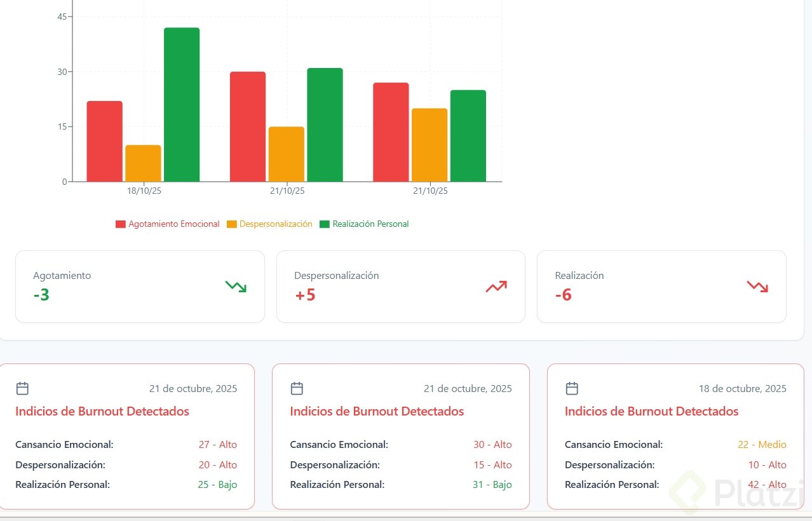The height and width of the screenshot is (521, 812).
Task: Click the tallest green bar reaching 42
Action: point(182,105)
